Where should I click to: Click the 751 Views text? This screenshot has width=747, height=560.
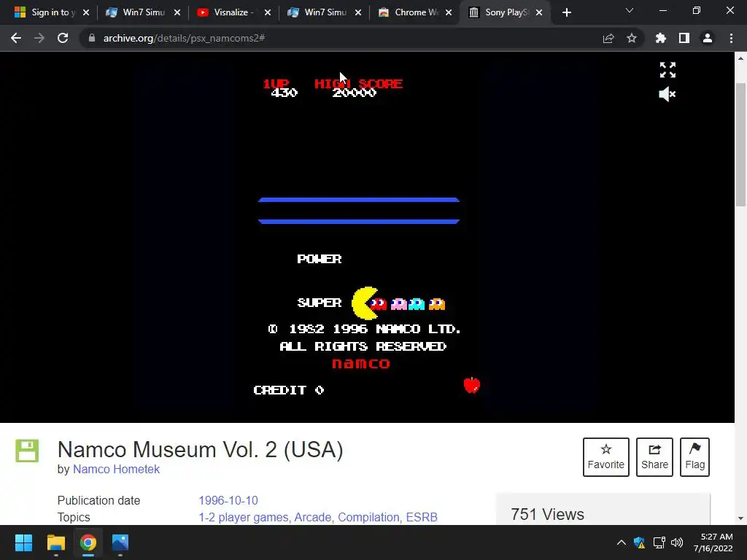pyautogui.click(x=547, y=514)
